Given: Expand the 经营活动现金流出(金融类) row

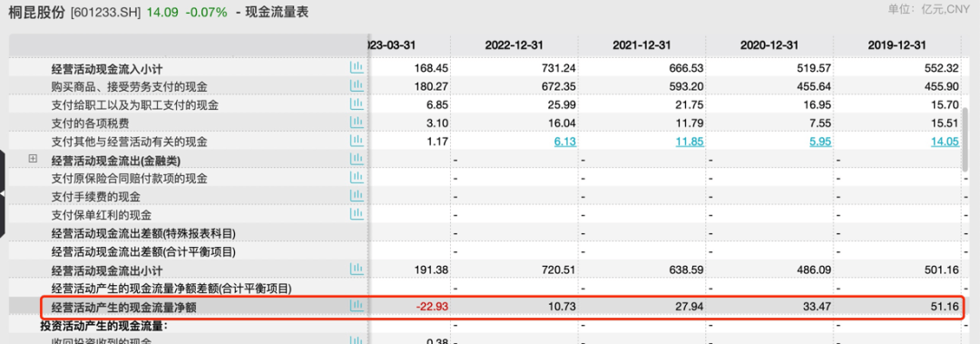Looking at the screenshot, I should [34, 160].
